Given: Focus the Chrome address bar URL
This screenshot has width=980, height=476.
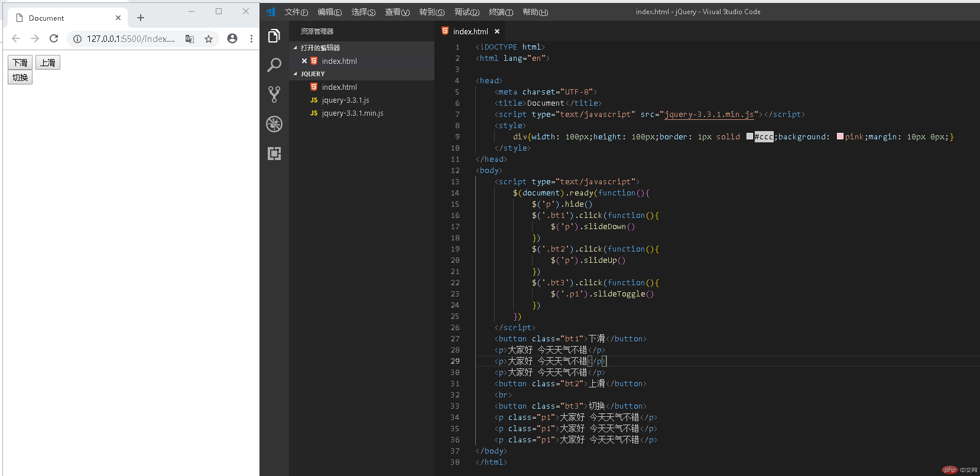Looking at the screenshot, I should [x=131, y=39].
